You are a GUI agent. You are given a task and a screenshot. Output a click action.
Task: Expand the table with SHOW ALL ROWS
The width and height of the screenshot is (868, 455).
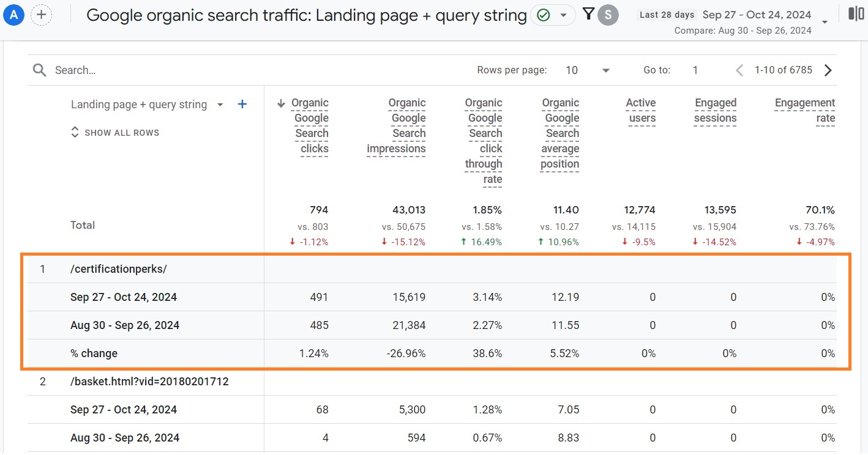115,132
